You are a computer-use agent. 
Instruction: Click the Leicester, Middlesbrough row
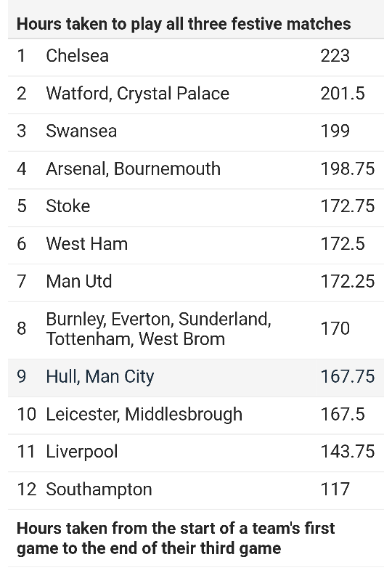coord(196,416)
